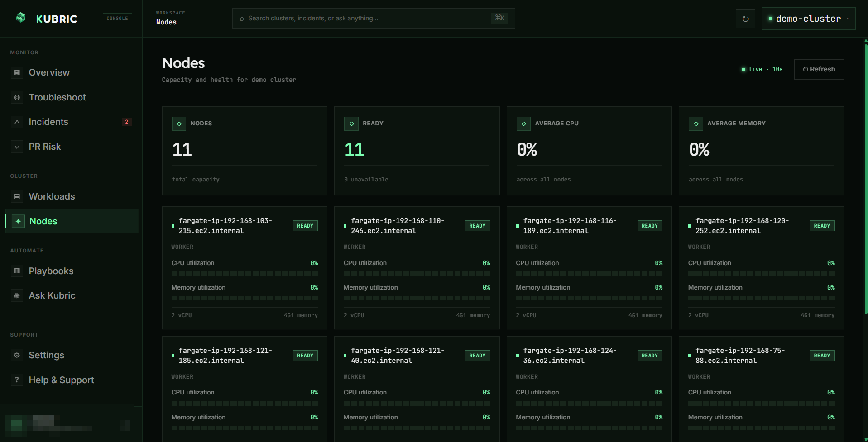The width and height of the screenshot is (868, 442).
Task: Click the user profile area in sidebar
Action: click(71, 424)
